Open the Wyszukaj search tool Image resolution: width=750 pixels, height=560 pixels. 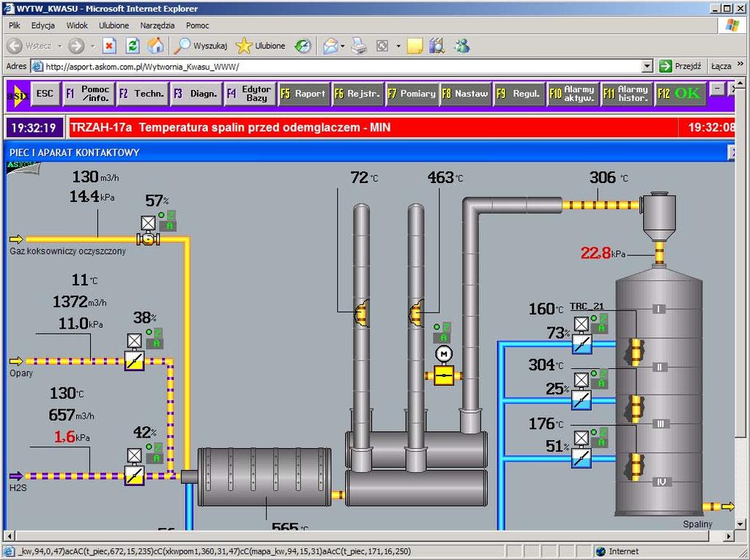(200, 46)
